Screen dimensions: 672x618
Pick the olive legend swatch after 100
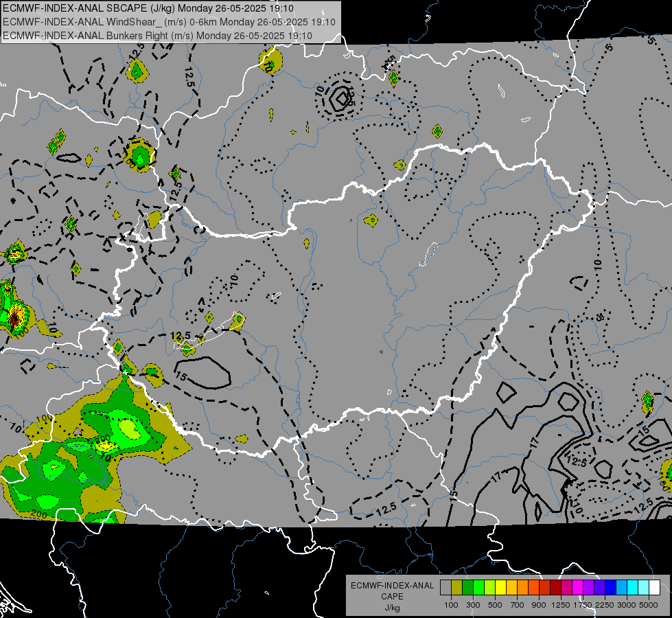tap(456, 588)
